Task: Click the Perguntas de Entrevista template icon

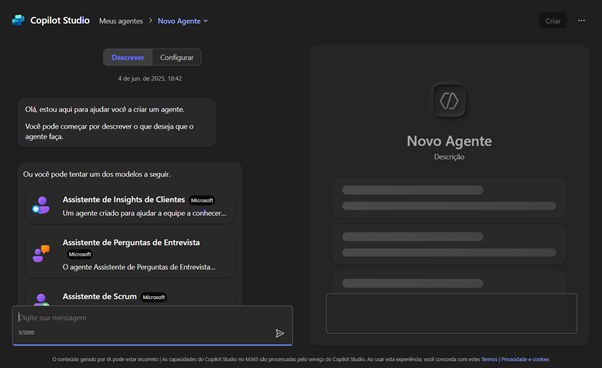Action: [41, 254]
